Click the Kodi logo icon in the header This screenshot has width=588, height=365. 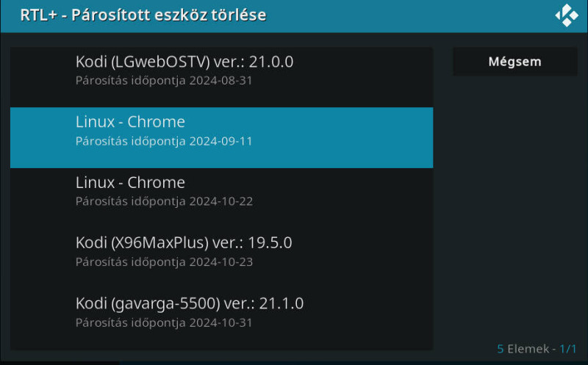(567, 15)
